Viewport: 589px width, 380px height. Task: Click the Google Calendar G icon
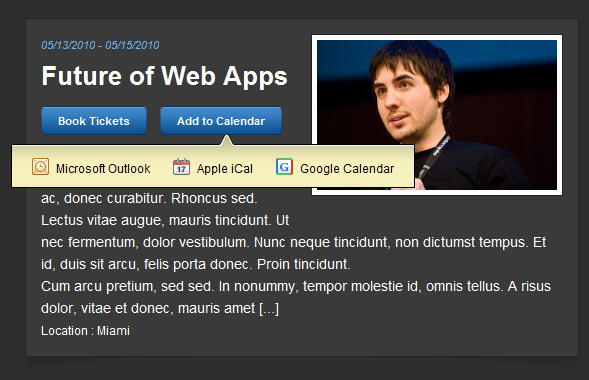tap(284, 167)
